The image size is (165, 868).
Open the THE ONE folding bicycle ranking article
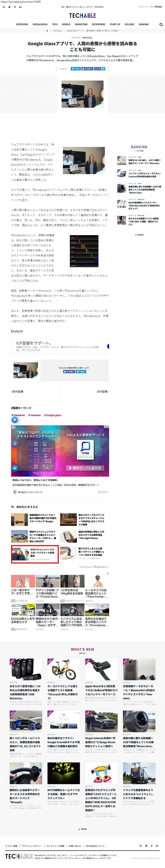tap(144, 221)
